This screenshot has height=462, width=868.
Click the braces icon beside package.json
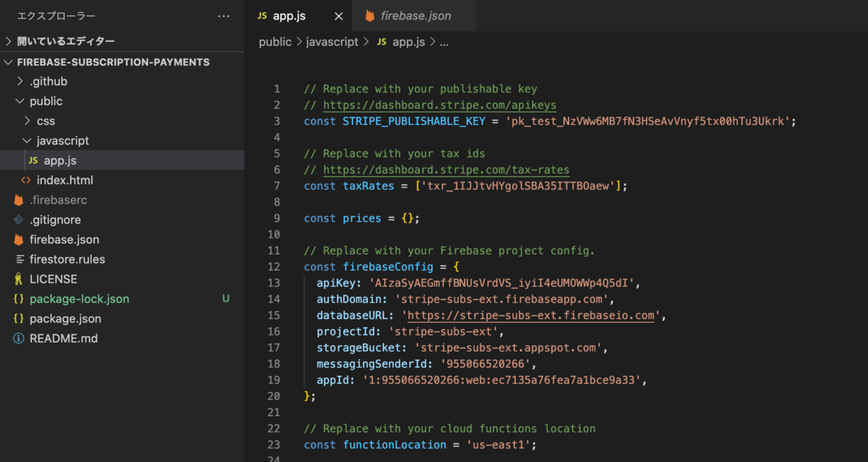pos(18,318)
